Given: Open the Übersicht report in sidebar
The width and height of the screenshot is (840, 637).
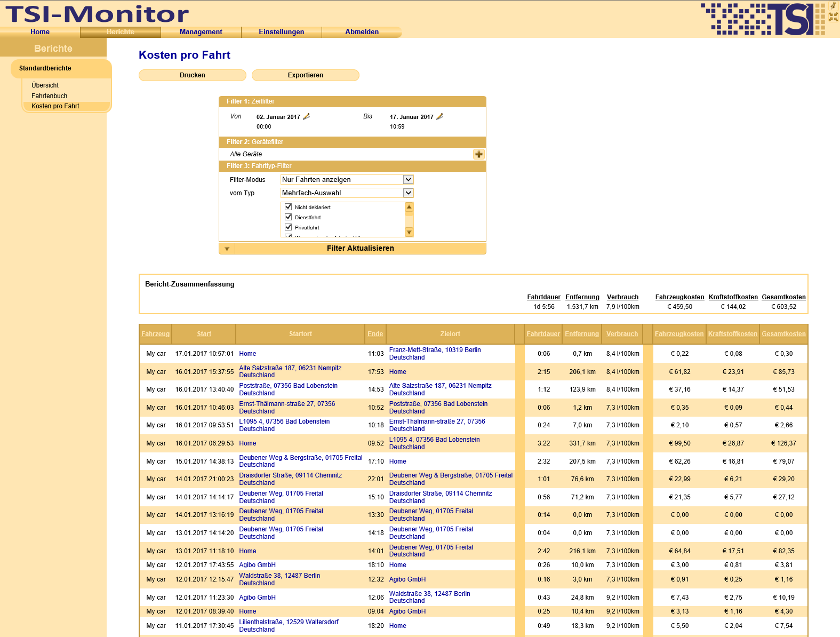Looking at the screenshot, I should pos(45,85).
